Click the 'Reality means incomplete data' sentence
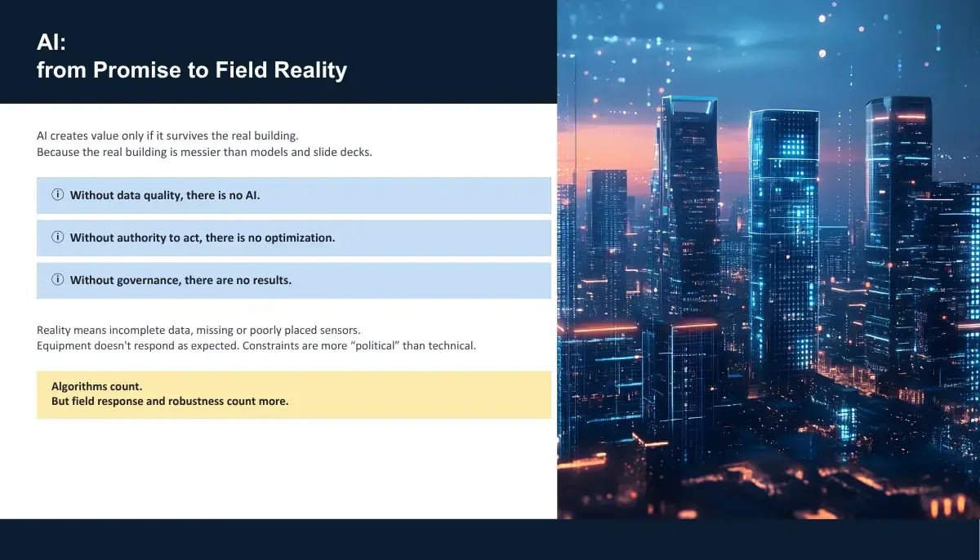Screen dimensions: 980x560 pos(198,330)
